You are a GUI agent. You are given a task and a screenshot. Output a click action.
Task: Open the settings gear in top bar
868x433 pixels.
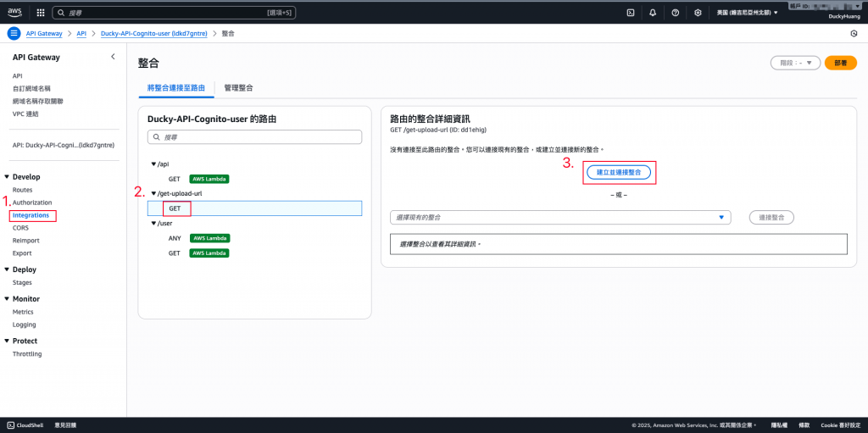(x=698, y=12)
